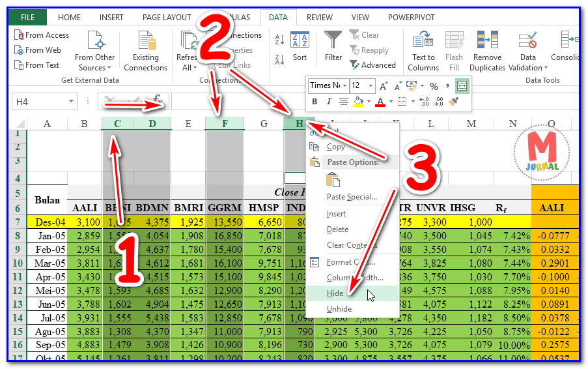This screenshot has height=369, width=588.
Task: Increase decimal places in mini toolbar
Action: click(x=424, y=101)
